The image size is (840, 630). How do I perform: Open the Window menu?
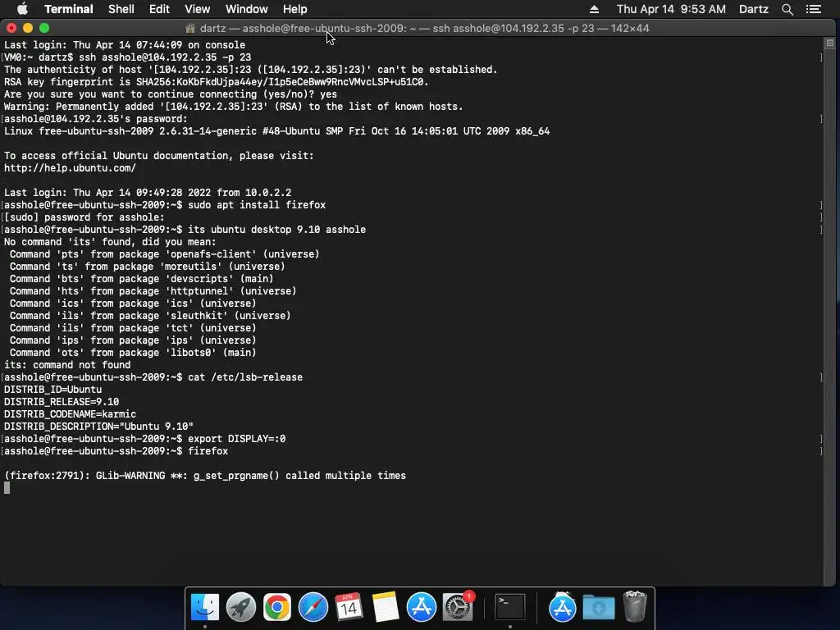coord(246,9)
